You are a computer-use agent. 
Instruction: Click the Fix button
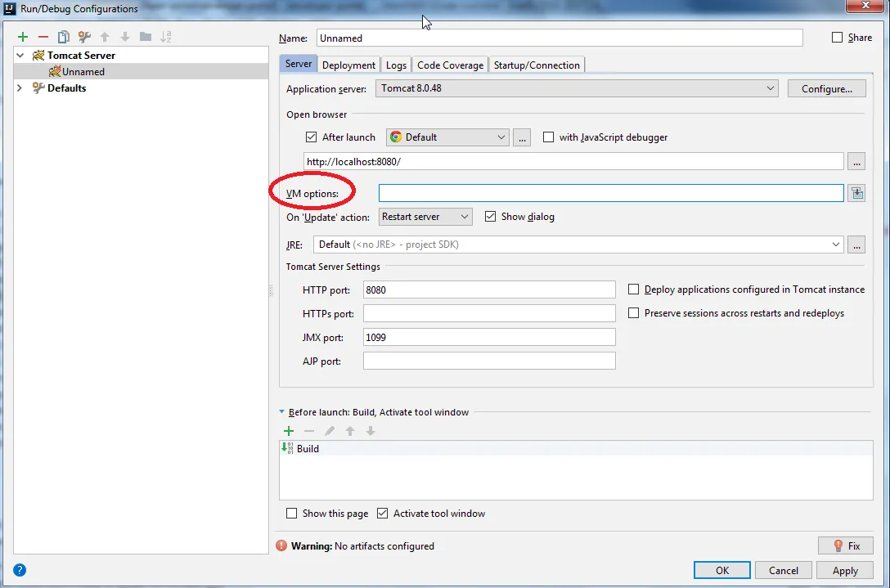[847, 545]
